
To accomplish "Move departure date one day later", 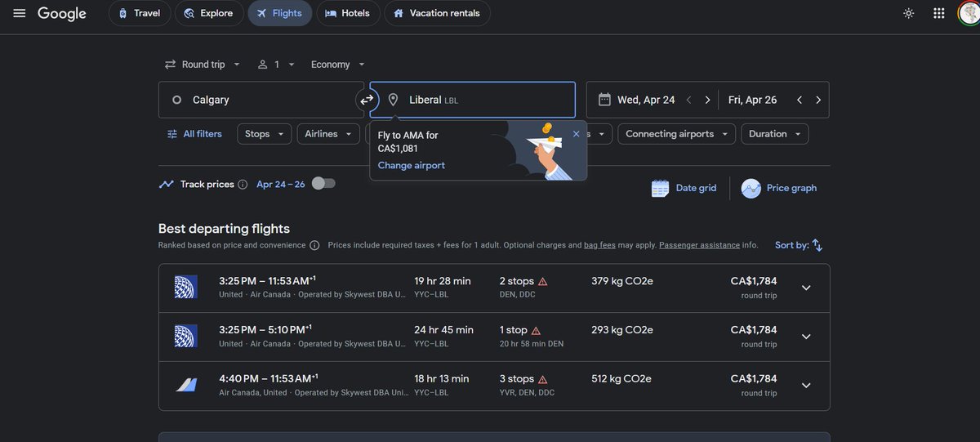I will (707, 100).
